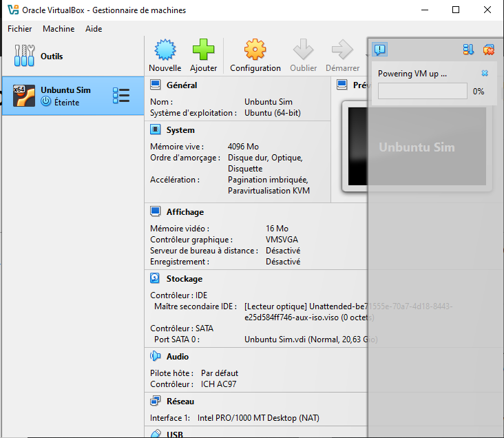Viewport: 504px width, 438px height.
Task: Toggle the notification center speech-bubble icon
Action: click(379, 49)
